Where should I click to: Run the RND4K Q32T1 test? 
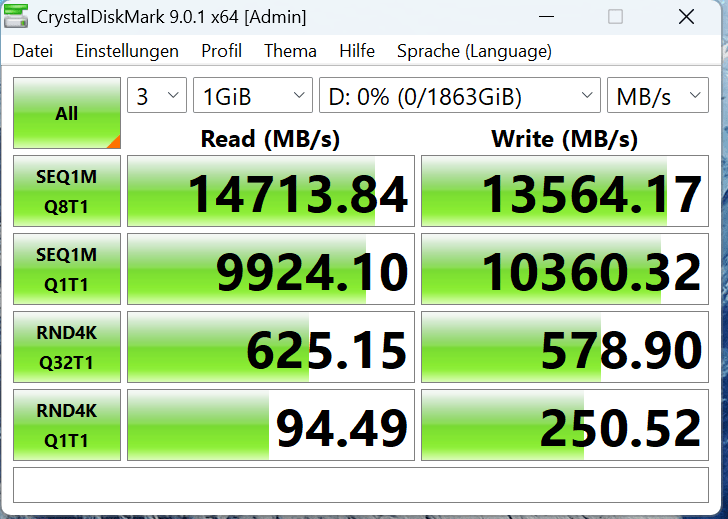click(67, 347)
